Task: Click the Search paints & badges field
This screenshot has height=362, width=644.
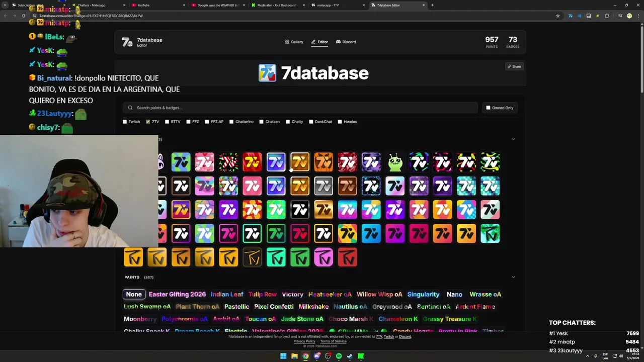Action: tap(300, 108)
